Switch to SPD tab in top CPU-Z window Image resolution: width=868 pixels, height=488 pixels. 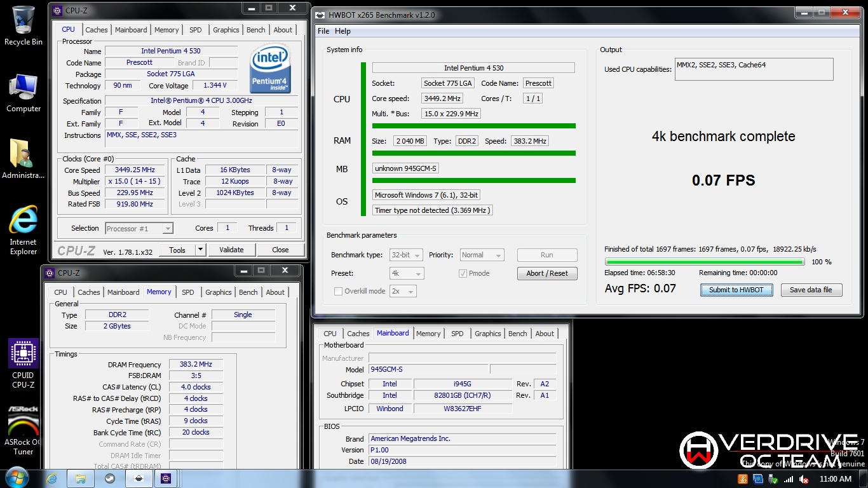pyautogui.click(x=196, y=30)
